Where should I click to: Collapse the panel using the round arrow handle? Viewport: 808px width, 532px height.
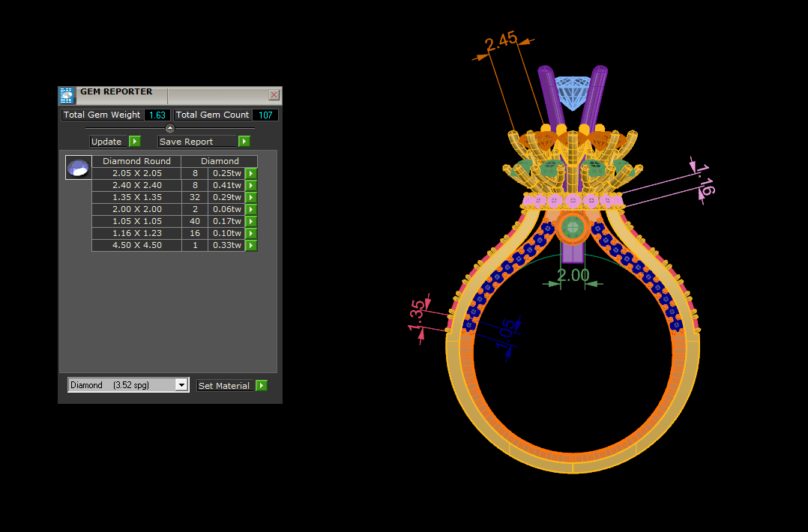coord(170,127)
